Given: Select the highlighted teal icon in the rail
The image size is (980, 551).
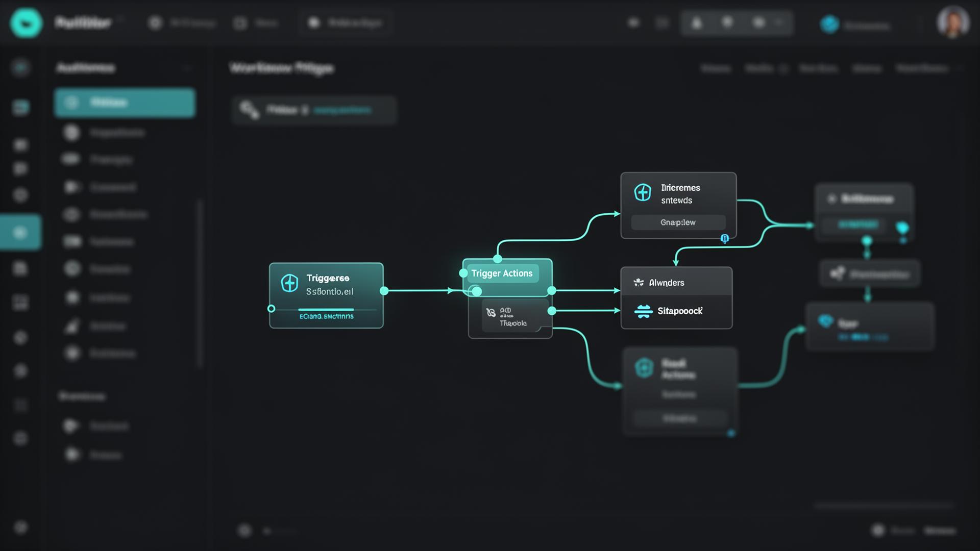Looking at the screenshot, I should point(20,233).
